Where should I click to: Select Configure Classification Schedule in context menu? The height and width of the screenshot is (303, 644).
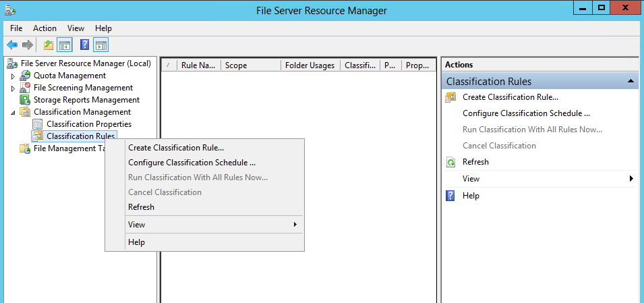point(192,163)
